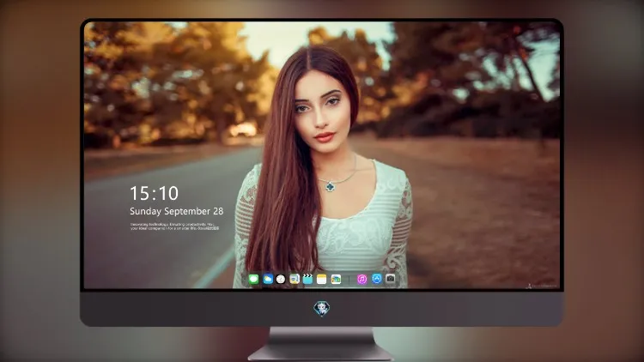Open the blue App Store dock icon
644x362 pixels.
click(377, 279)
